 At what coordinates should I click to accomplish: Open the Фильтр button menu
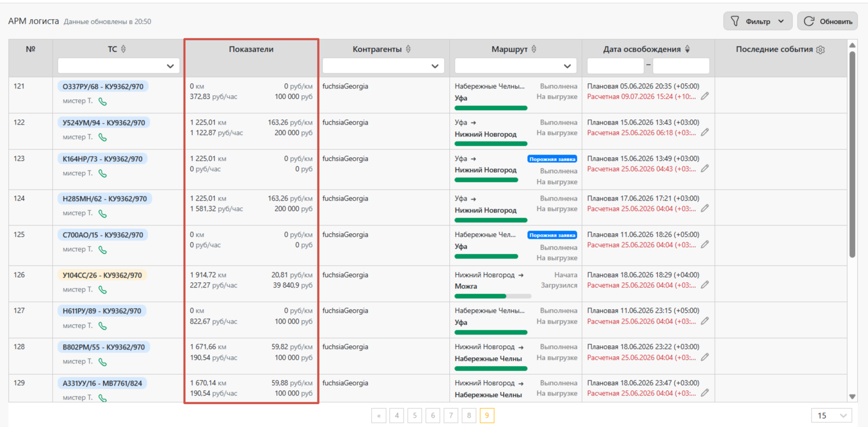click(757, 21)
